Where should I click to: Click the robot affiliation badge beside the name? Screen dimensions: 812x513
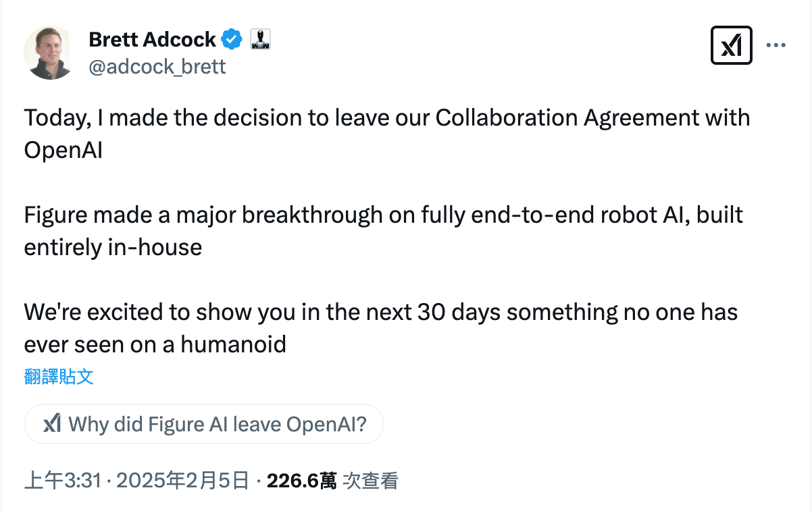click(260, 40)
